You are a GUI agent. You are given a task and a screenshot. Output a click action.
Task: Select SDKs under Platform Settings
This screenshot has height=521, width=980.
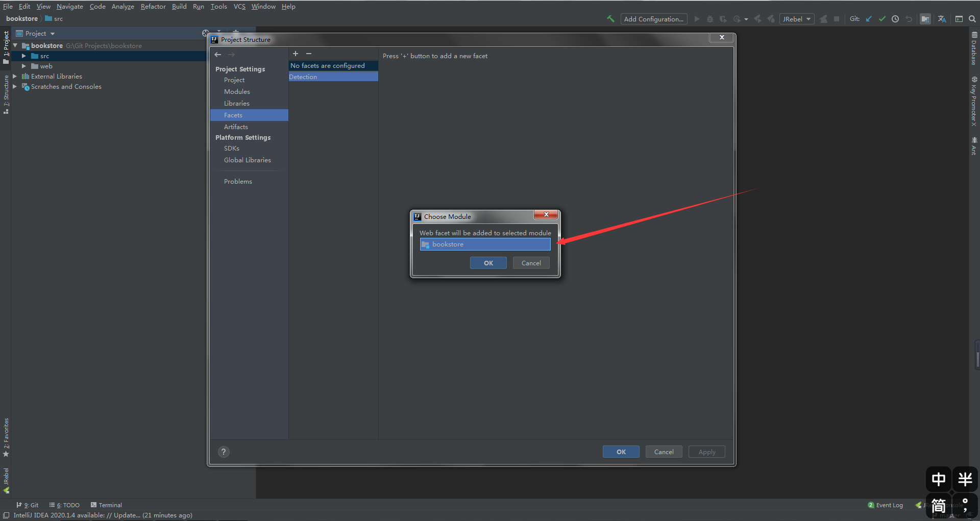click(232, 148)
